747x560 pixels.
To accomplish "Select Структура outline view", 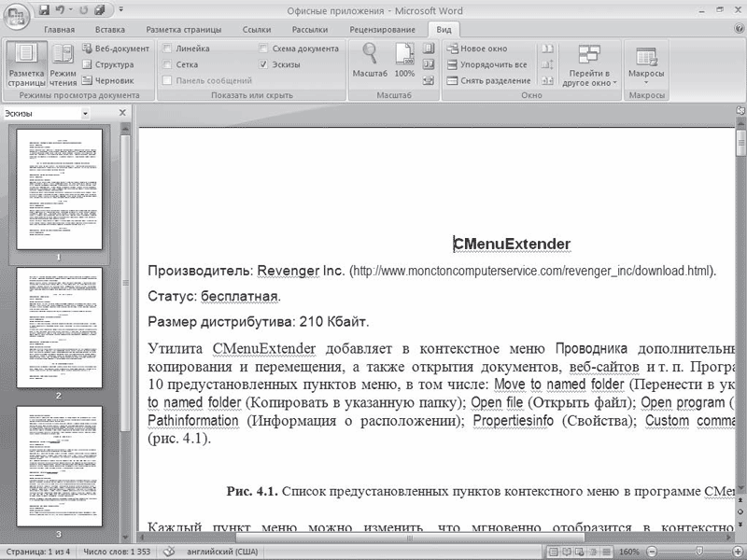I will [107, 64].
